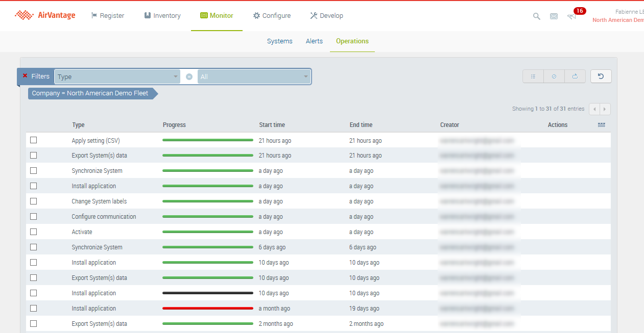Open notifications megaphone with 16 badge
The image size is (644, 333).
pyautogui.click(x=572, y=16)
